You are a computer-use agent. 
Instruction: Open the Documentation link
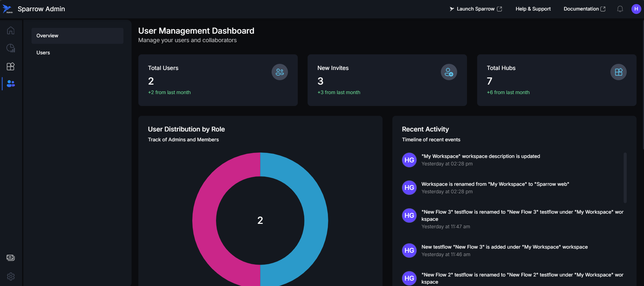click(x=584, y=9)
